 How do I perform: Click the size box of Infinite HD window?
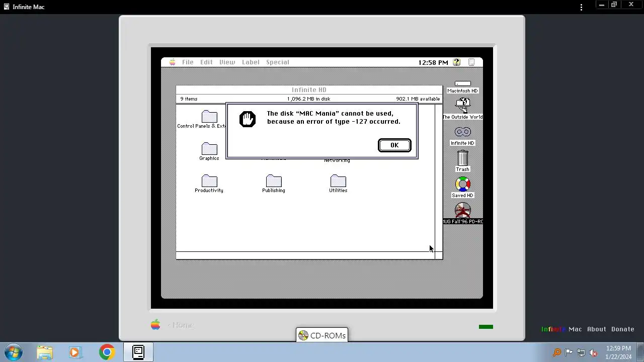pos(439,255)
